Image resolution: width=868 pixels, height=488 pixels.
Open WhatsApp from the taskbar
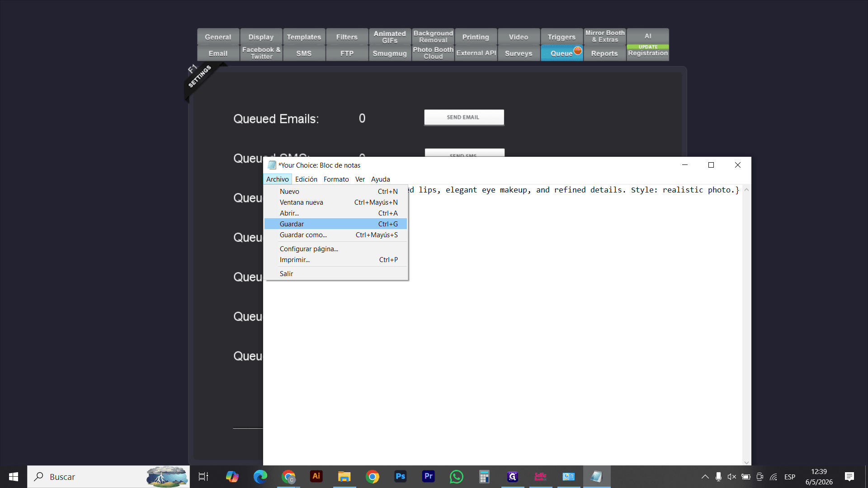(x=457, y=477)
